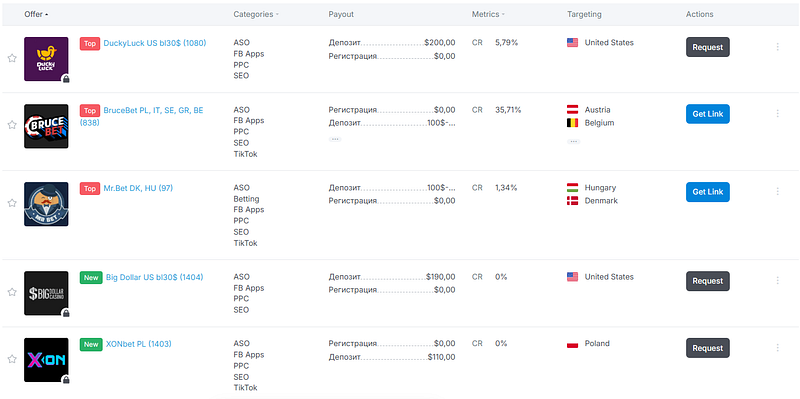Open three-dot menu for Big Dollar offer
This screenshot has width=800, height=399.
point(778,281)
